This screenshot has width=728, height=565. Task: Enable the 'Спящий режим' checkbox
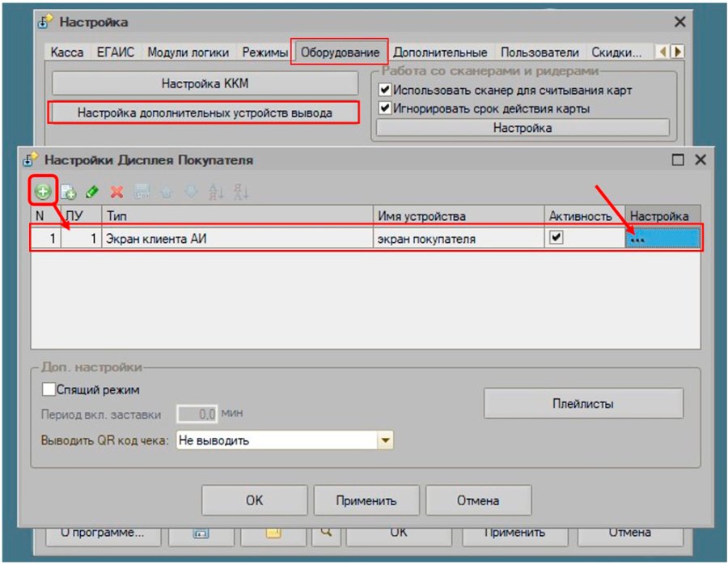(49, 389)
